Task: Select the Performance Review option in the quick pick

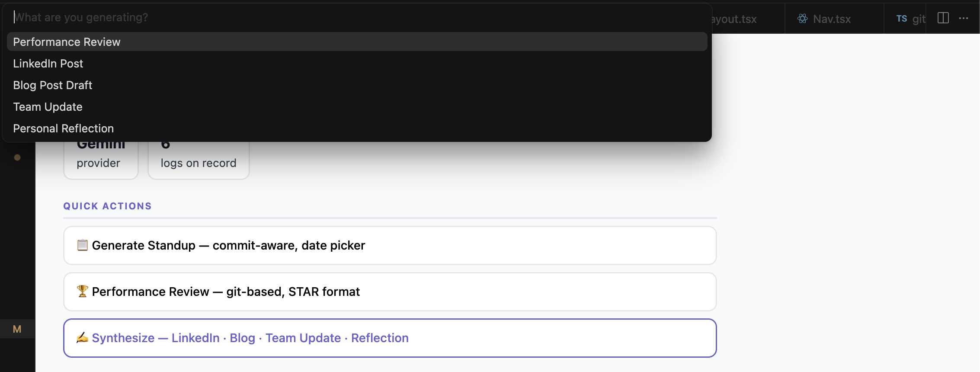Action: pyautogui.click(x=67, y=42)
